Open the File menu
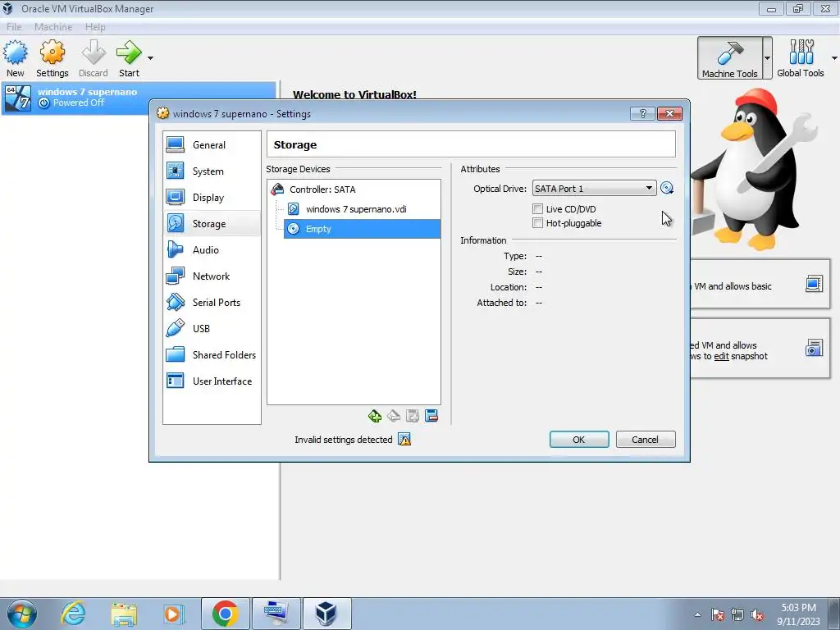Viewport: 840px width, 630px height. tap(14, 27)
